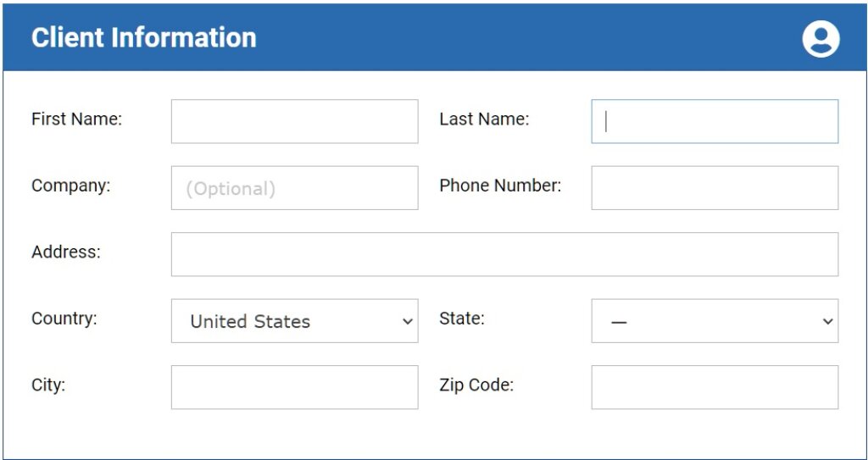Click the Phone Number input box
Screen dimensions: 868x460
[715, 188]
